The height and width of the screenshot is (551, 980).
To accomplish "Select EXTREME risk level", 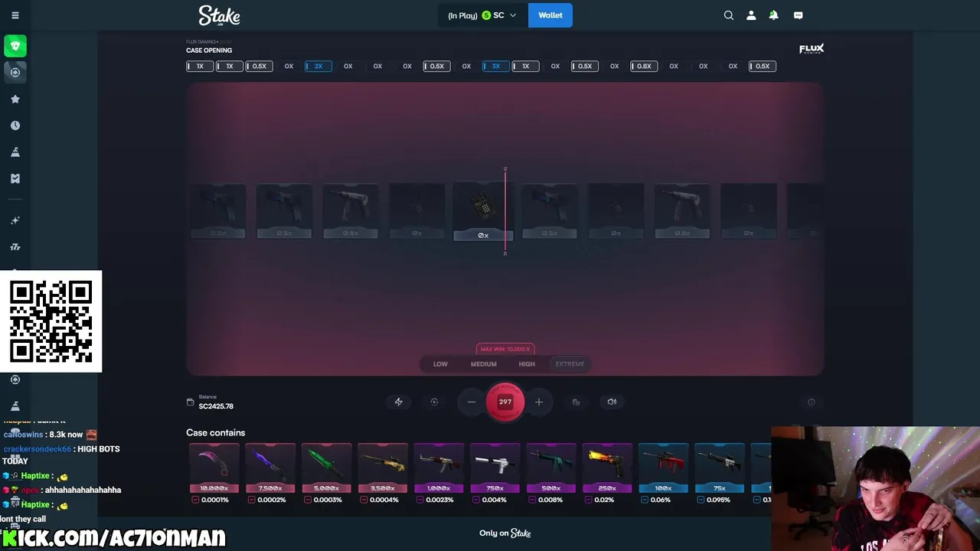I will (x=570, y=364).
